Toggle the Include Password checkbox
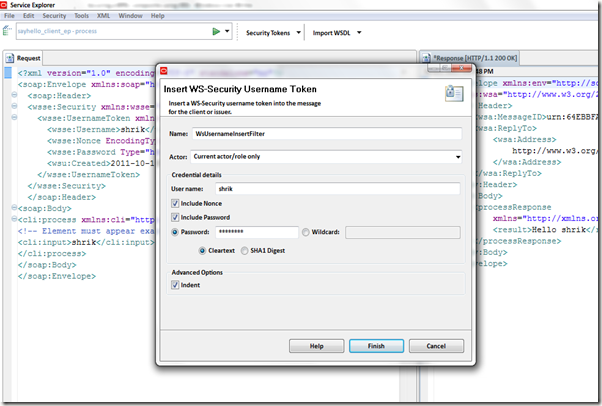This screenshot has height=406, width=602. (x=175, y=217)
